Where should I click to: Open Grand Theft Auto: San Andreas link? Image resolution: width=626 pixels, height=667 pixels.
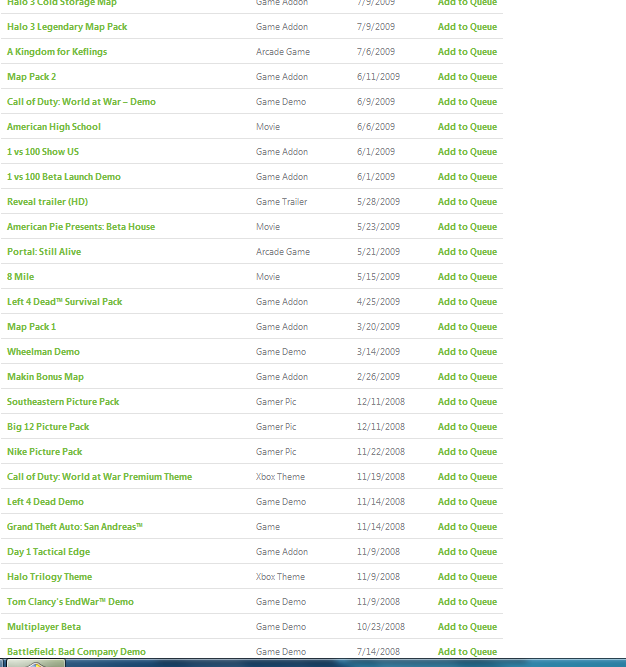[75, 527]
